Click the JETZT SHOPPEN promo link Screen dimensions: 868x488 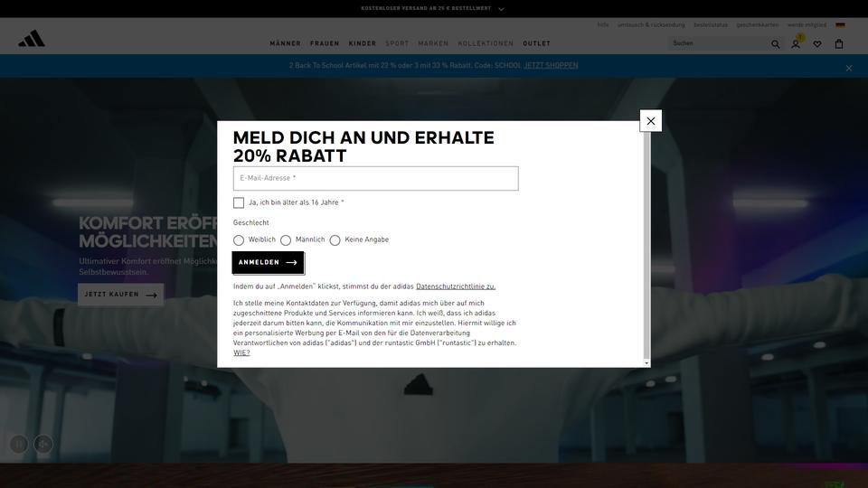point(551,65)
